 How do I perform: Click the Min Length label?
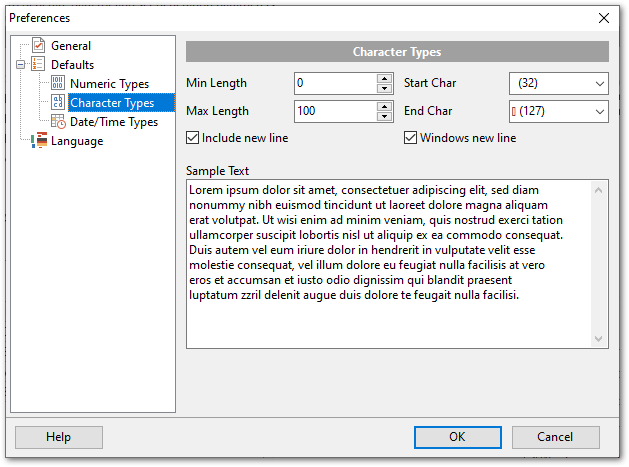[217, 83]
